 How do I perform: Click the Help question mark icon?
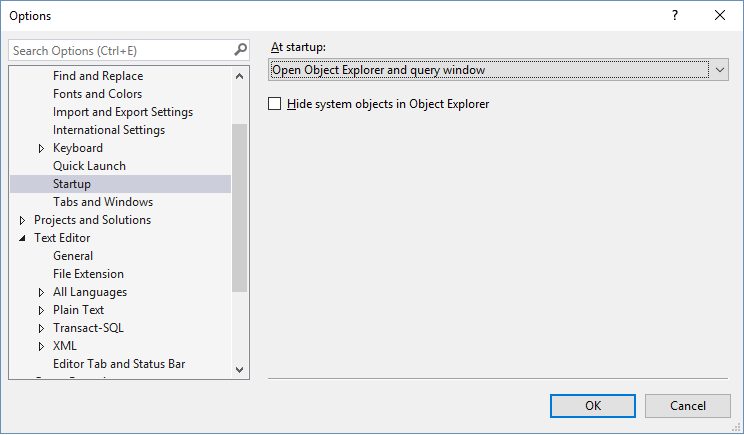pos(675,15)
